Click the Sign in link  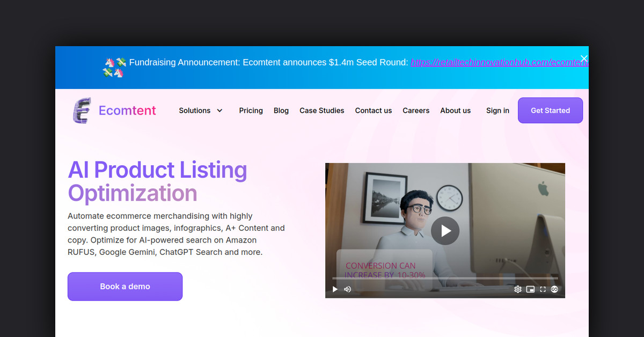coord(497,111)
